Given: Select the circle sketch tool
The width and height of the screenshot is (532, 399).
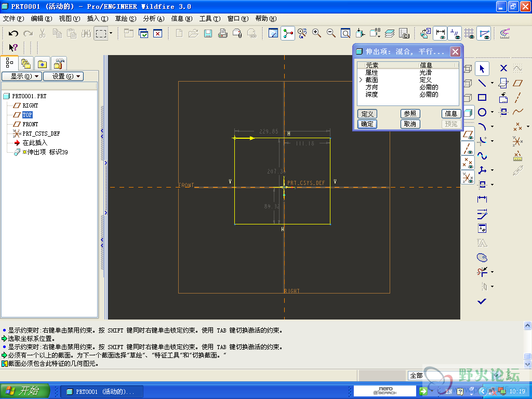Looking at the screenshot, I should pos(482,112).
